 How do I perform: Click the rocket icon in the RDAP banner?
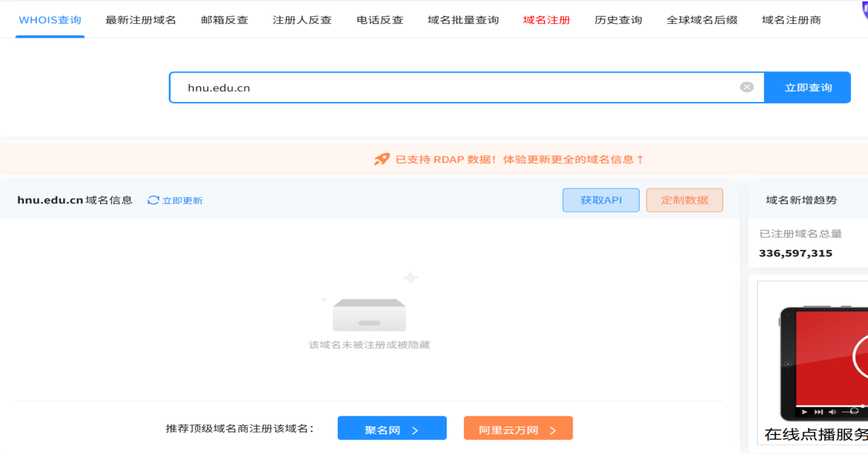click(381, 158)
